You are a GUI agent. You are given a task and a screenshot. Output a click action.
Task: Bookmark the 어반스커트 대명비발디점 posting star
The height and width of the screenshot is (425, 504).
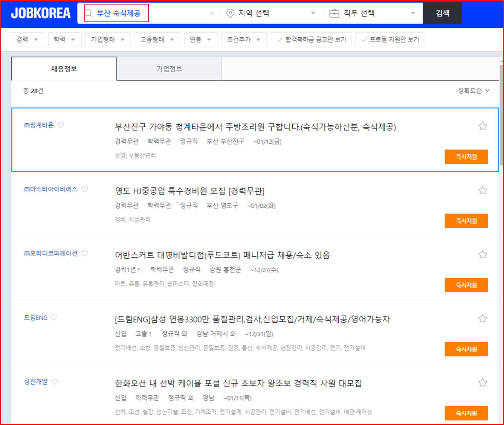(x=483, y=254)
